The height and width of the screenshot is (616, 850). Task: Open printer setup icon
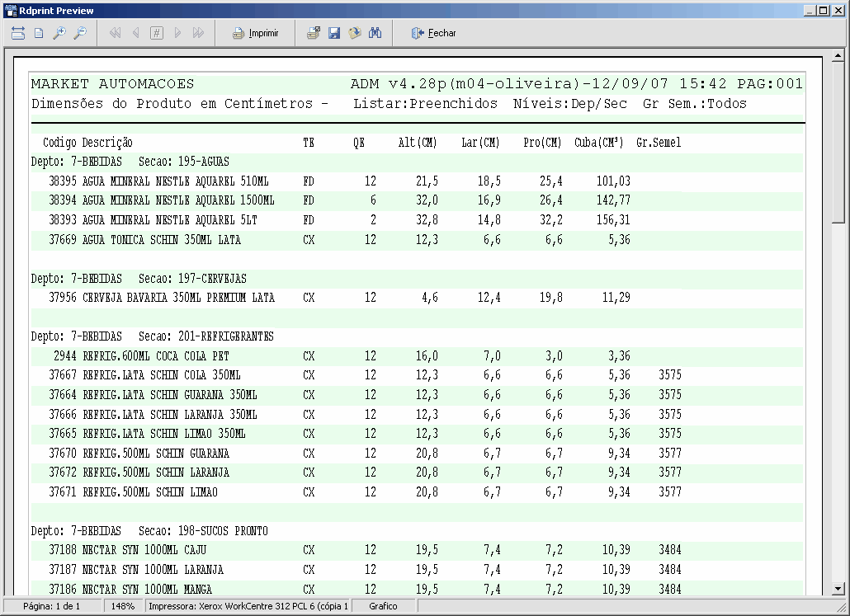[314, 33]
